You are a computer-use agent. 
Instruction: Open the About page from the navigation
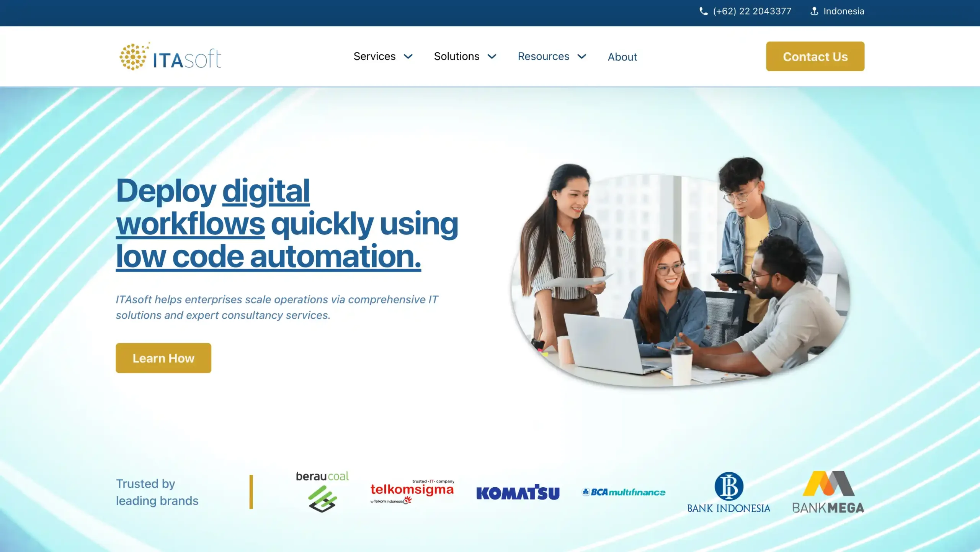point(622,57)
